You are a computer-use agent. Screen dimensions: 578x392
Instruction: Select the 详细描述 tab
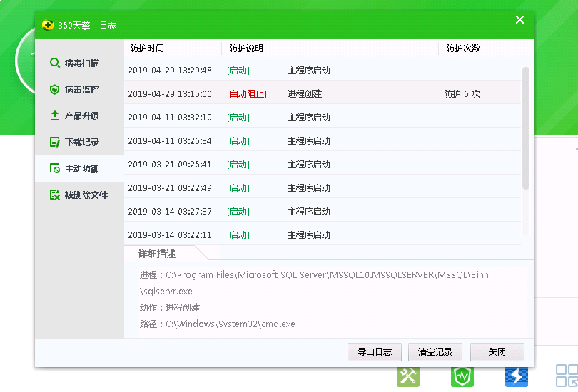coord(157,254)
